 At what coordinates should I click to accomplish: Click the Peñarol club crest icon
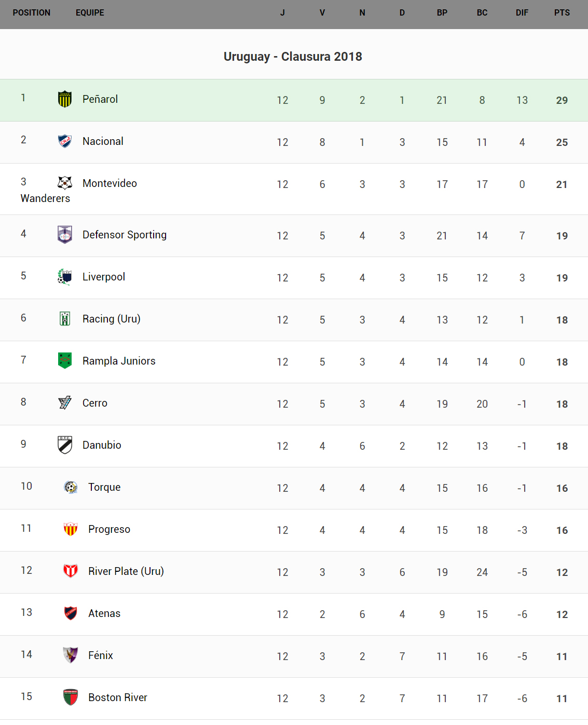point(65,99)
